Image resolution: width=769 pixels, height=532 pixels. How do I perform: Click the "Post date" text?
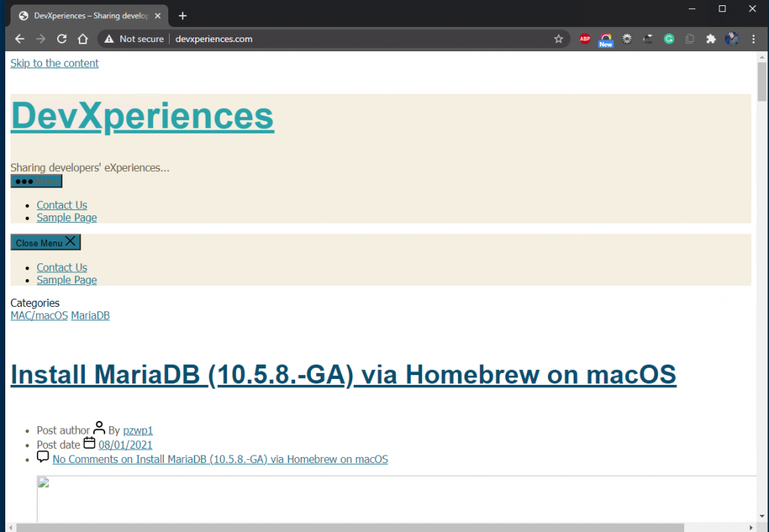[x=59, y=445]
